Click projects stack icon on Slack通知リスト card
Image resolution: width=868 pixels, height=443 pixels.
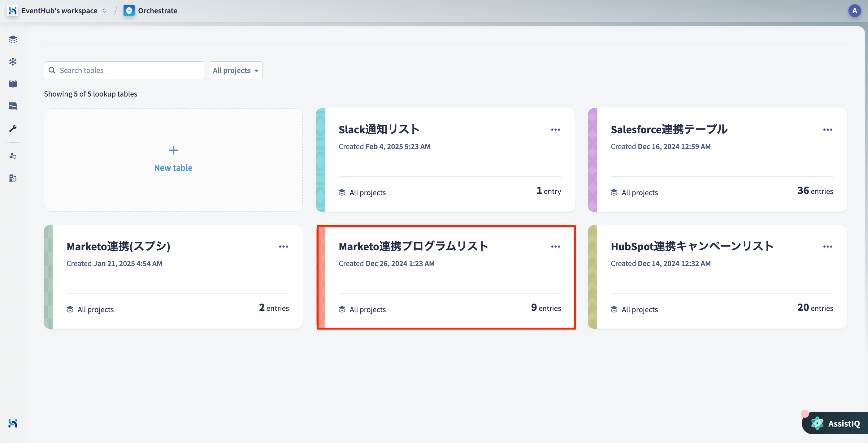coord(342,192)
